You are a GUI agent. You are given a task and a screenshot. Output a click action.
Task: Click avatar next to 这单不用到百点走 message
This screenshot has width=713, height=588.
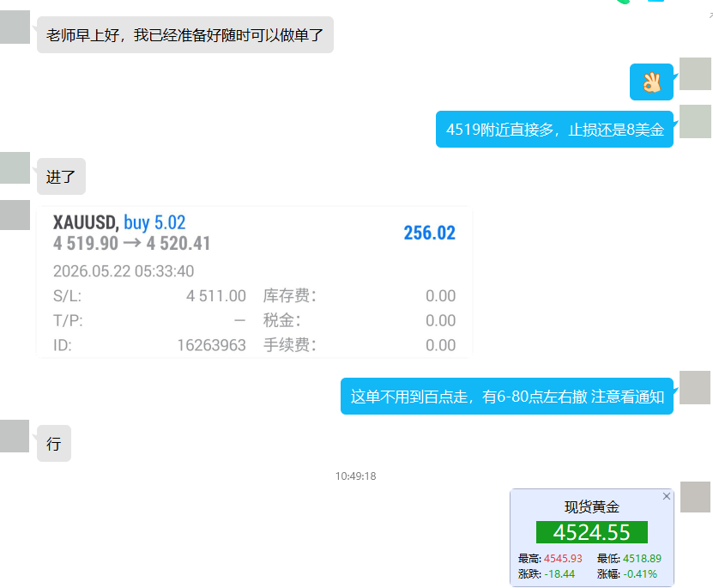coord(695,387)
